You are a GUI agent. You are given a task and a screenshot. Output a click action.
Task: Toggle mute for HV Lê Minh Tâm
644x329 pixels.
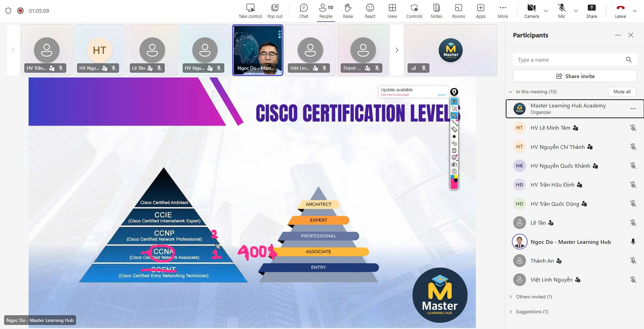[633, 128]
